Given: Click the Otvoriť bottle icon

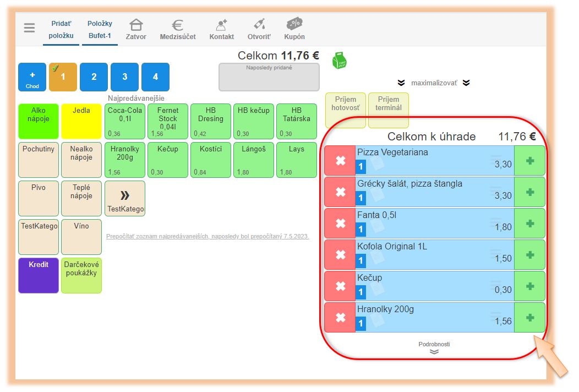Looking at the screenshot, I should coord(259,26).
